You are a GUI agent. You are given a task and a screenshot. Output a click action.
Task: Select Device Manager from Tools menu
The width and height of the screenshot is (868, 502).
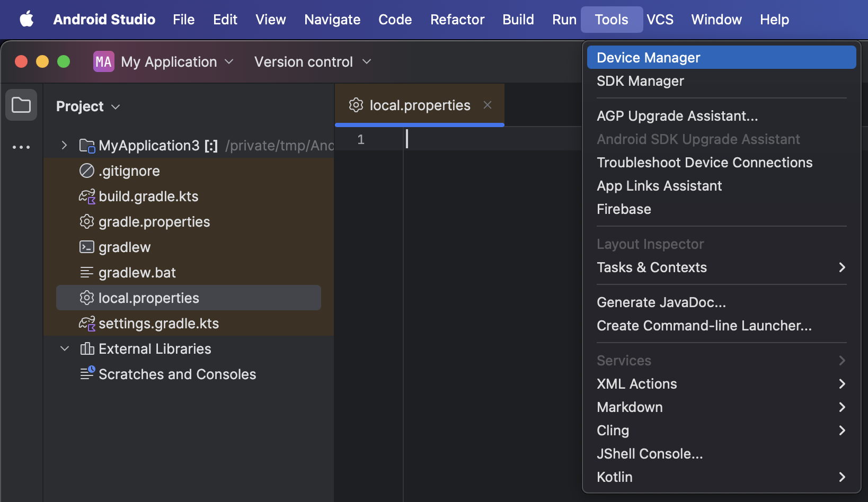coord(721,57)
